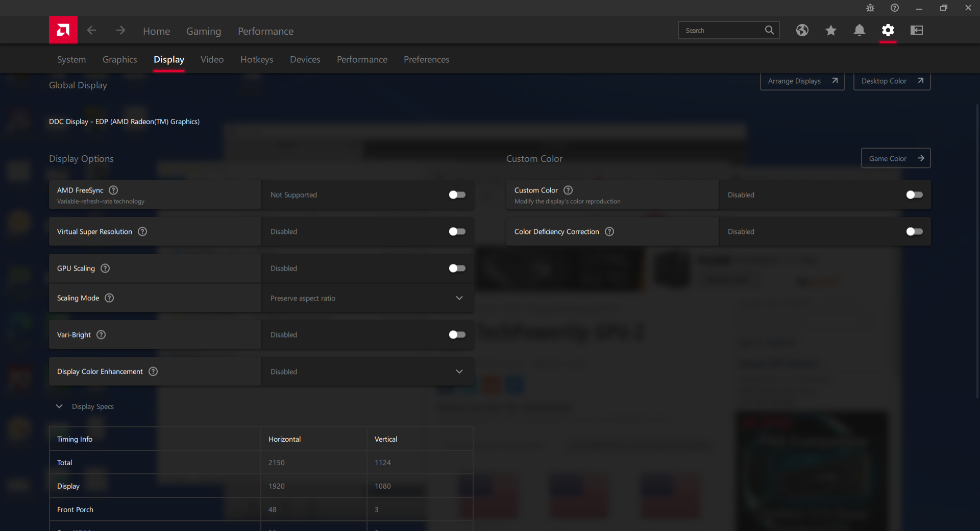Switch to the Graphics tab
The width and height of the screenshot is (980, 531).
[x=120, y=59]
